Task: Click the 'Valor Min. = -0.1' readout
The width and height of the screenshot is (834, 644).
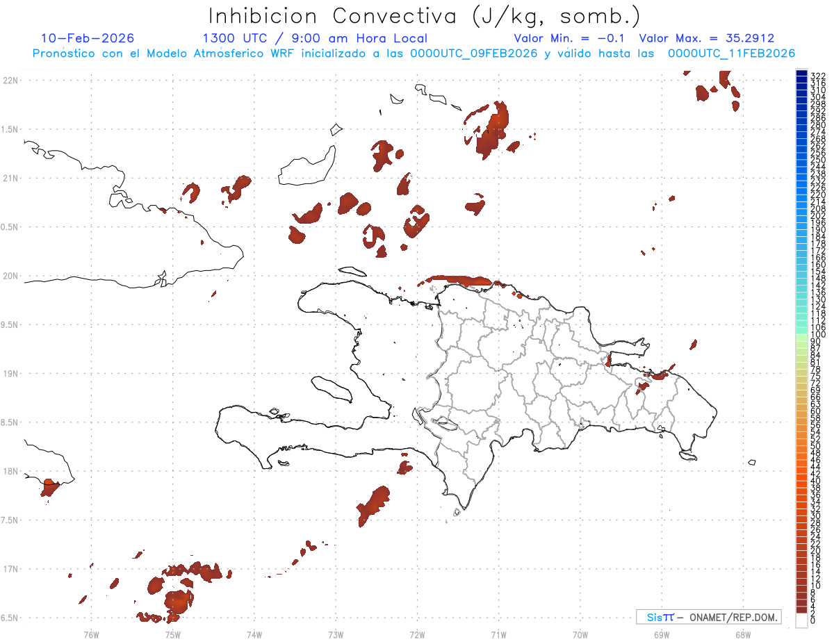Action: click(571, 38)
